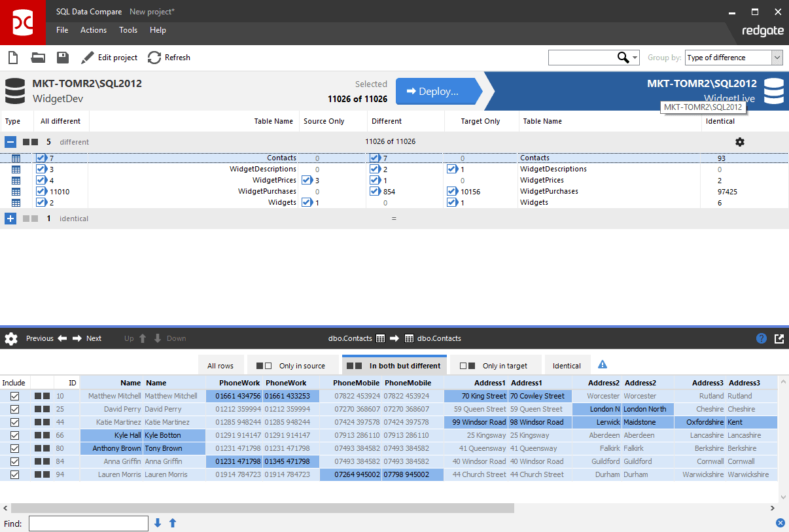
Task: Open the Actions menu
Action: tap(93, 30)
